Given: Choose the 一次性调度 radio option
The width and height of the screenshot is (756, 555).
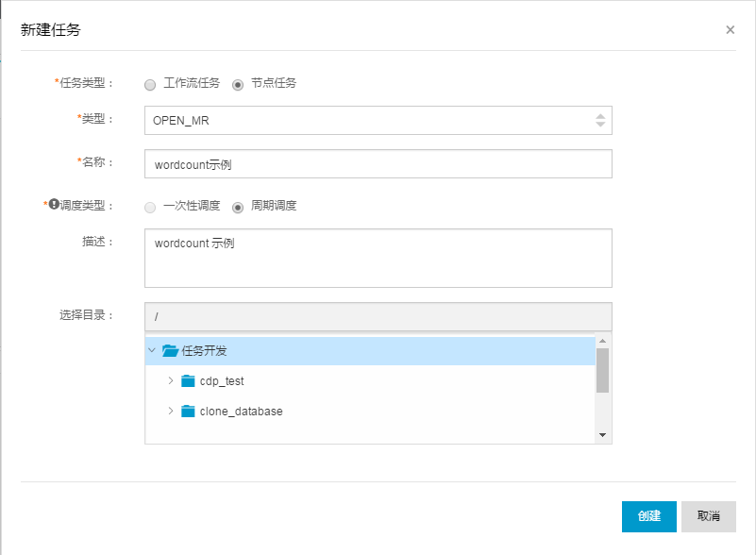Looking at the screenshot, I should coord(150,208).
